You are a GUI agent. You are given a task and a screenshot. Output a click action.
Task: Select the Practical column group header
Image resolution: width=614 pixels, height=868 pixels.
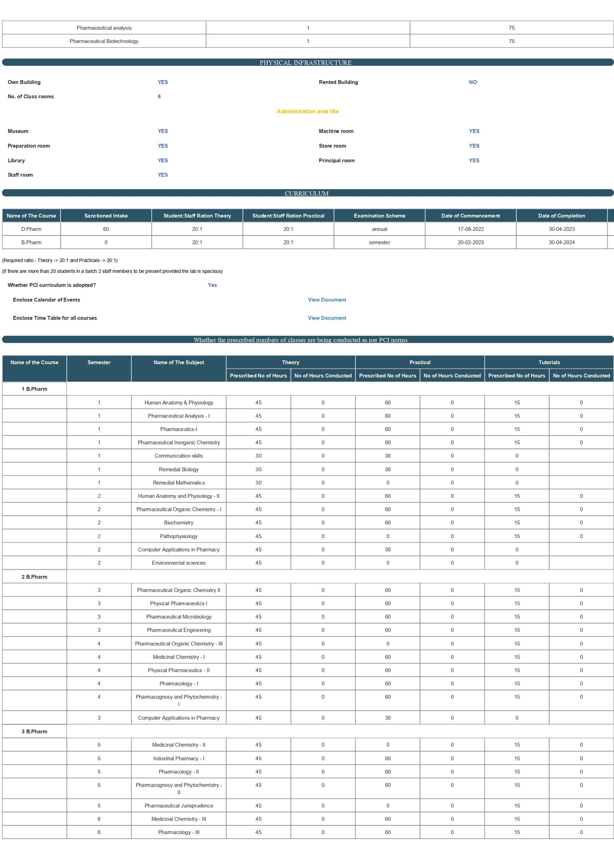click(420, 362)
